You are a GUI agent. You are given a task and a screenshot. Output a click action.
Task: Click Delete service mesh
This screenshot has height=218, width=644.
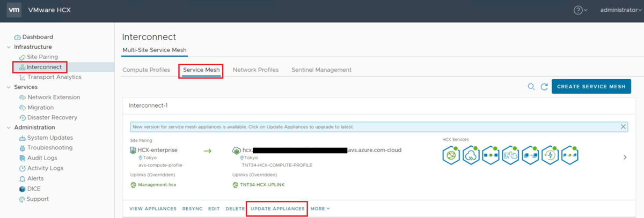235,208
